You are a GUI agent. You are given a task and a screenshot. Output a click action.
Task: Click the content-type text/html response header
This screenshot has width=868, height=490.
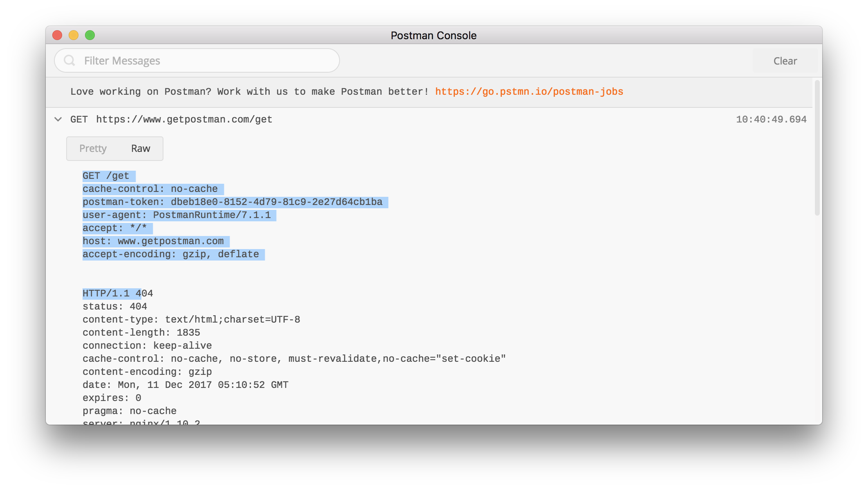191,320
